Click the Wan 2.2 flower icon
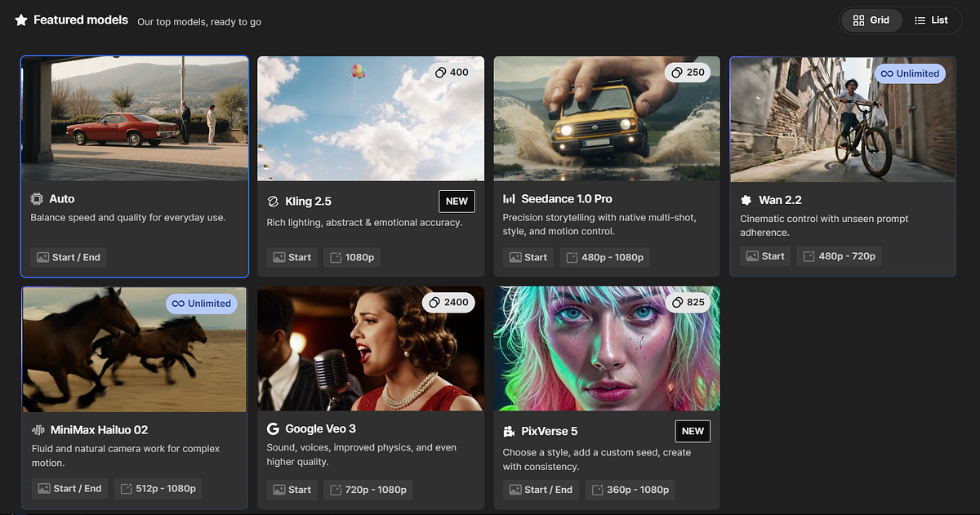Viewport: 980px width, 515px height. tap(746, 200)
